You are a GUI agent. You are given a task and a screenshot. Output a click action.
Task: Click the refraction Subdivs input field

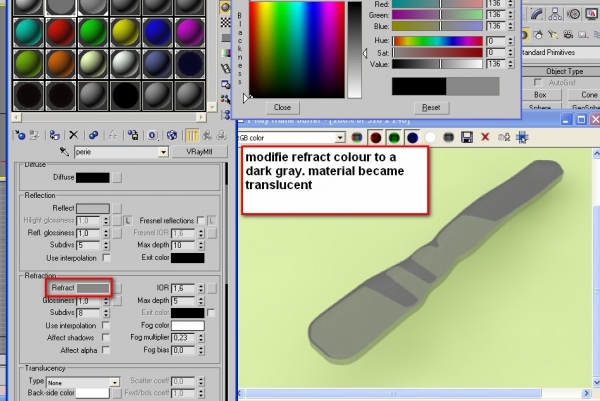click(90, 313)
